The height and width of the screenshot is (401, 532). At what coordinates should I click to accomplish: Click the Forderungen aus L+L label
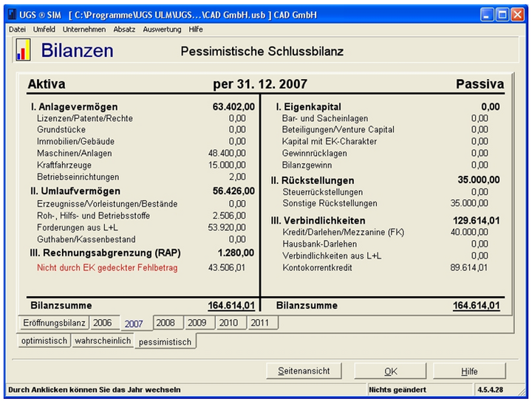(x=78, y=227)
